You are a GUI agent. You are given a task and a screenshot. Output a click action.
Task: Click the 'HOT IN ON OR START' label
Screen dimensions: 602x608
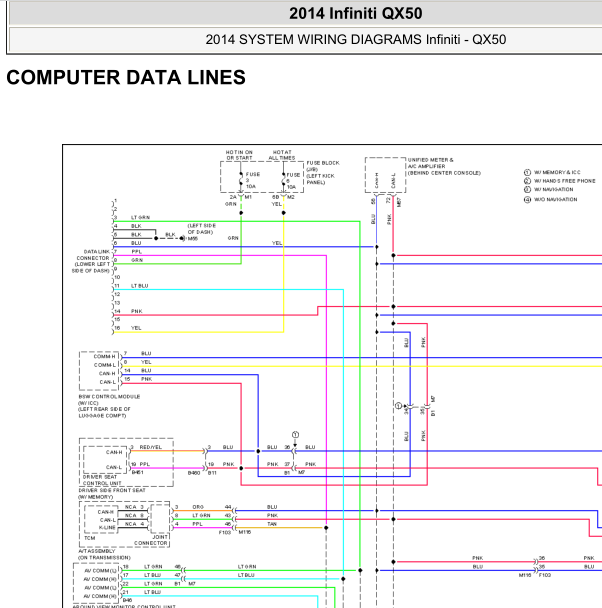[x=239, y=155]
